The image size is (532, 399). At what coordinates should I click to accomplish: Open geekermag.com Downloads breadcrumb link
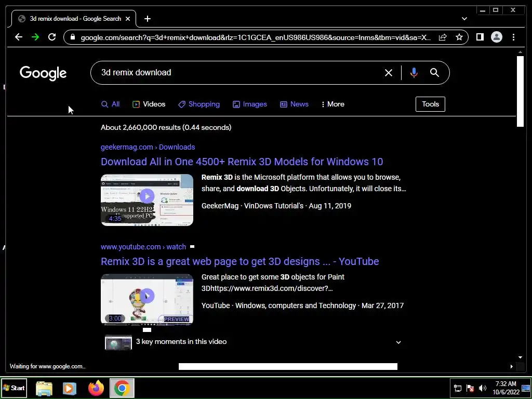point(148,147)
